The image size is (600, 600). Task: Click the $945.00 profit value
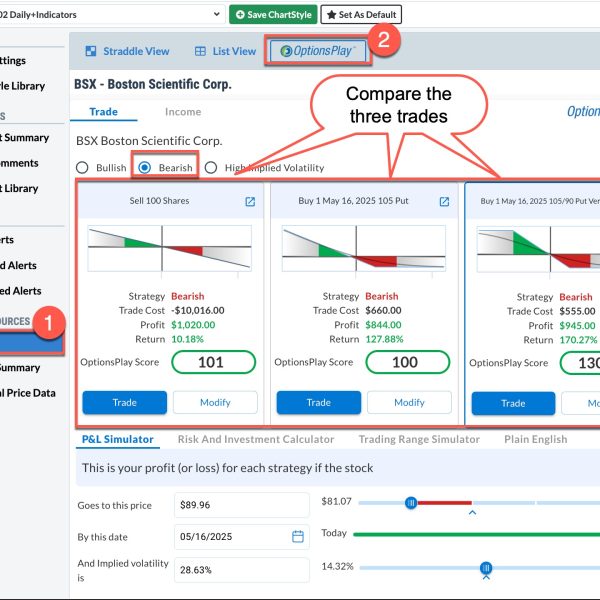click(x=577, y=326)
